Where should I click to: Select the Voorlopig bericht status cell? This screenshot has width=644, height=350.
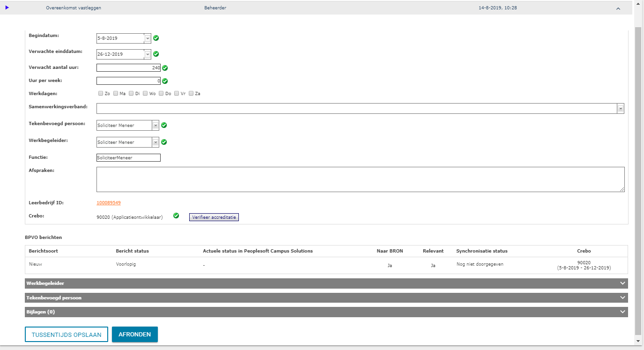(x=126, y=264)
